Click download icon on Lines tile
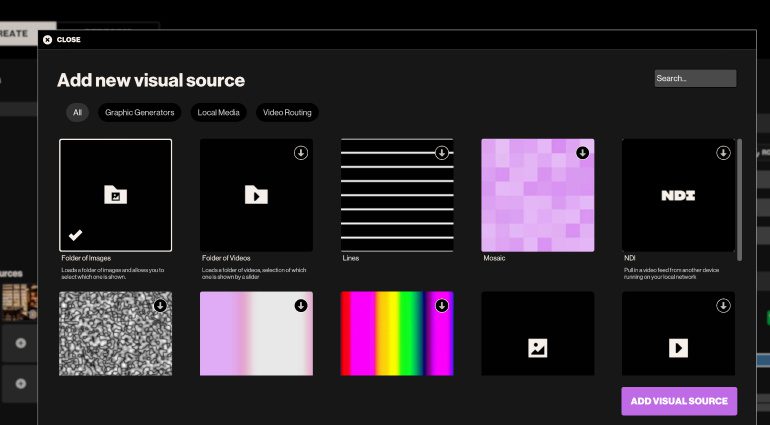This screenshot has height=425, width=770. [441, 153]
